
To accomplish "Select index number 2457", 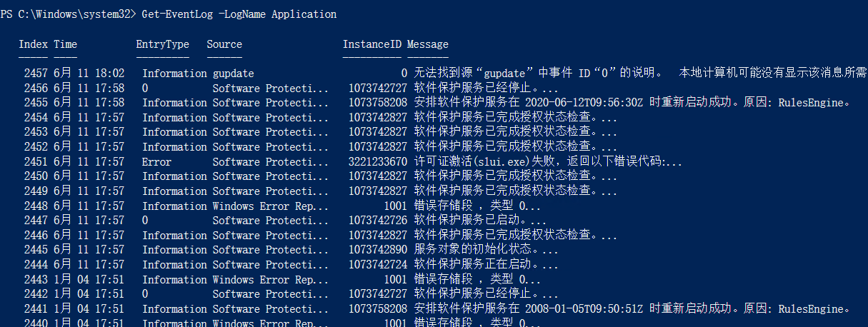I will point(36,74).
